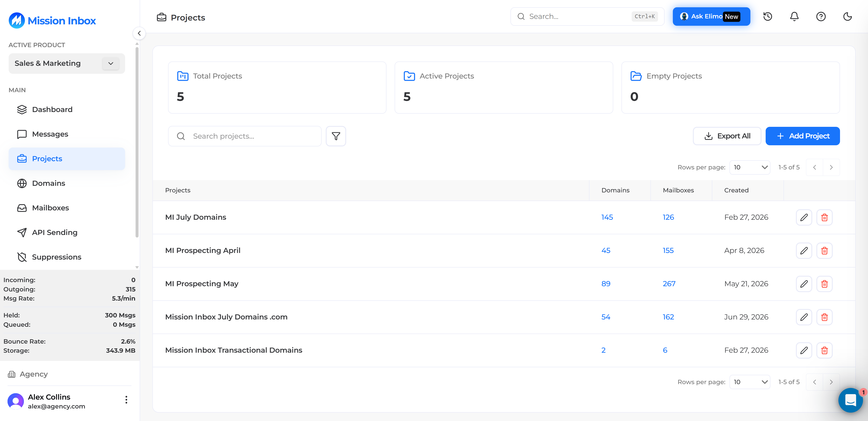Viewport: 868px width, 421px height.
Task: Open Suppressions in the sidebar
Action: 67,257
